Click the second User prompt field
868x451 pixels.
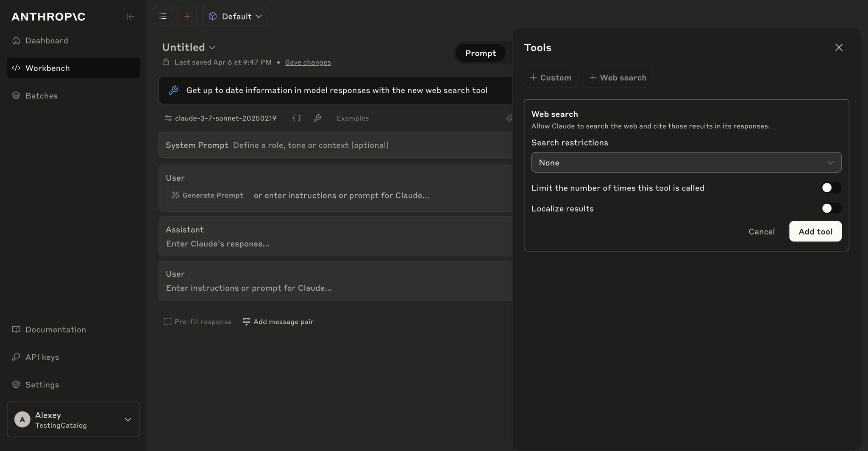click(x=335, y=281)
